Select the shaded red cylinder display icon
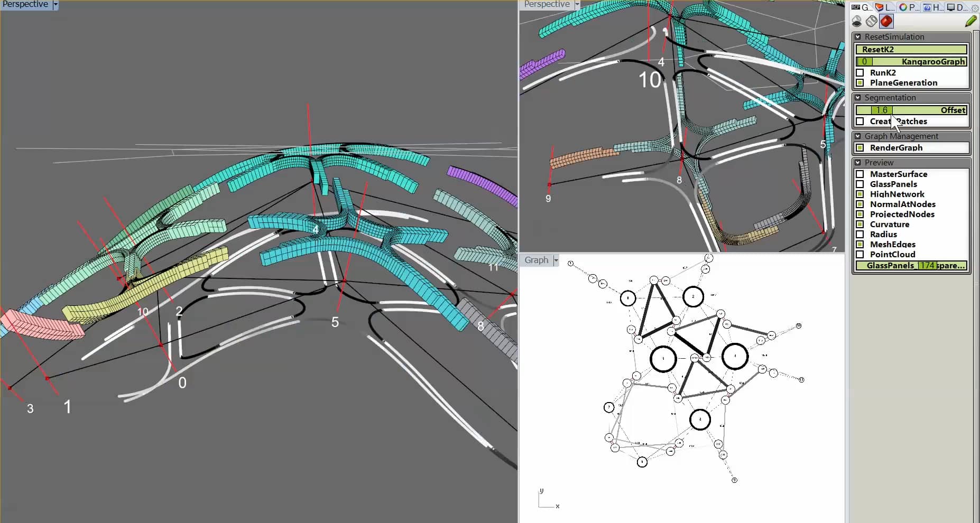 click(x=886, y=22)
